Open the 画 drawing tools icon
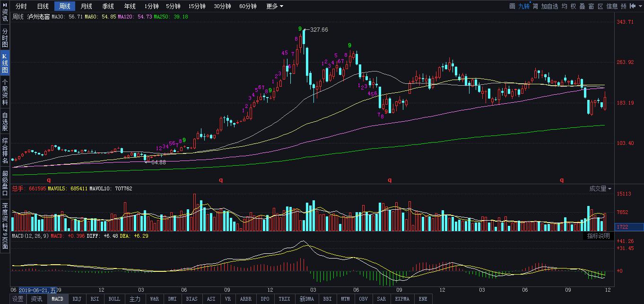This screenshot has height=304, width=644. pos(512,6)
